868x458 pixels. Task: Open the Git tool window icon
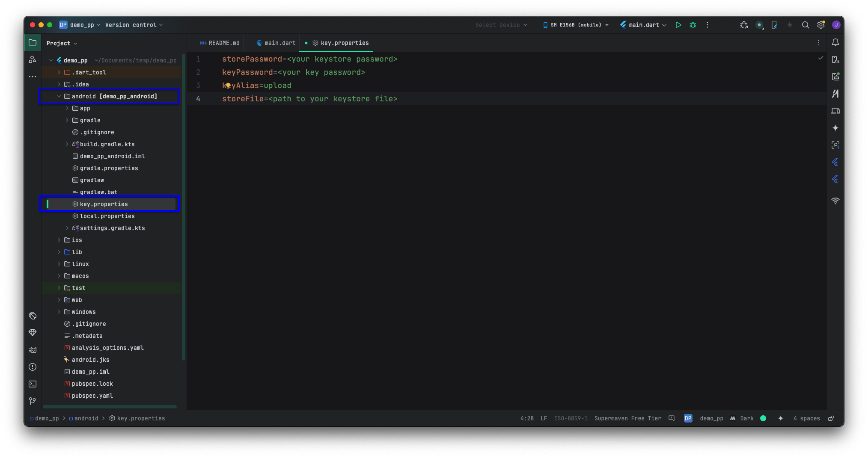(33, 401)
